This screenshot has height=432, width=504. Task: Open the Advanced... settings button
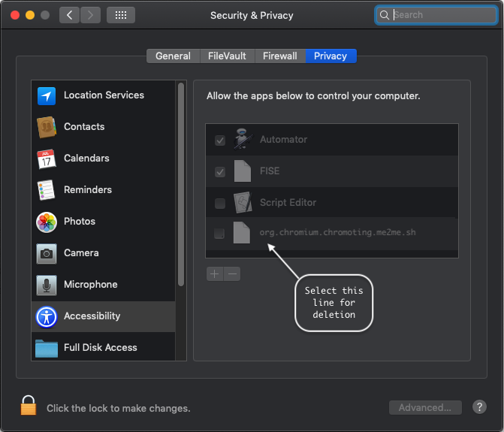tap(425, 407)
